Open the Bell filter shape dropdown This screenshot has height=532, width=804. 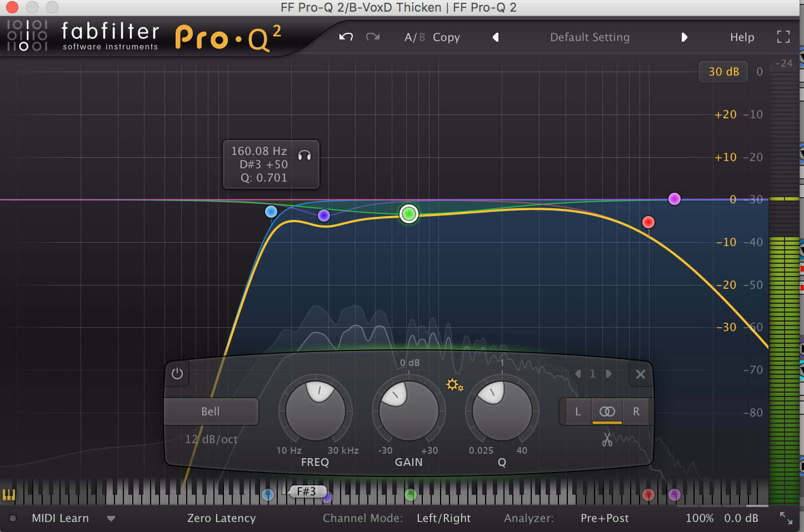pos(211,411)
